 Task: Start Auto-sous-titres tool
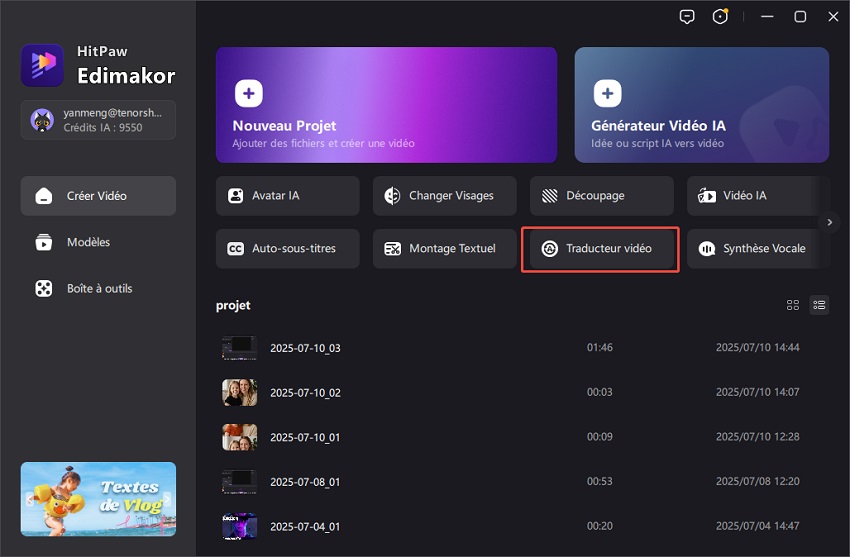(287, 249)
